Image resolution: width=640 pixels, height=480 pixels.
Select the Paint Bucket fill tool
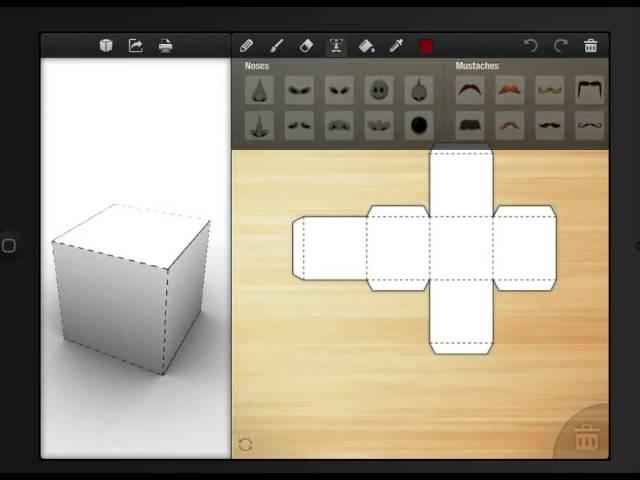(x=366, y=46)
